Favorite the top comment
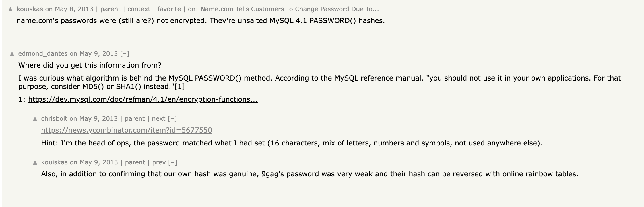 (169, 9)
